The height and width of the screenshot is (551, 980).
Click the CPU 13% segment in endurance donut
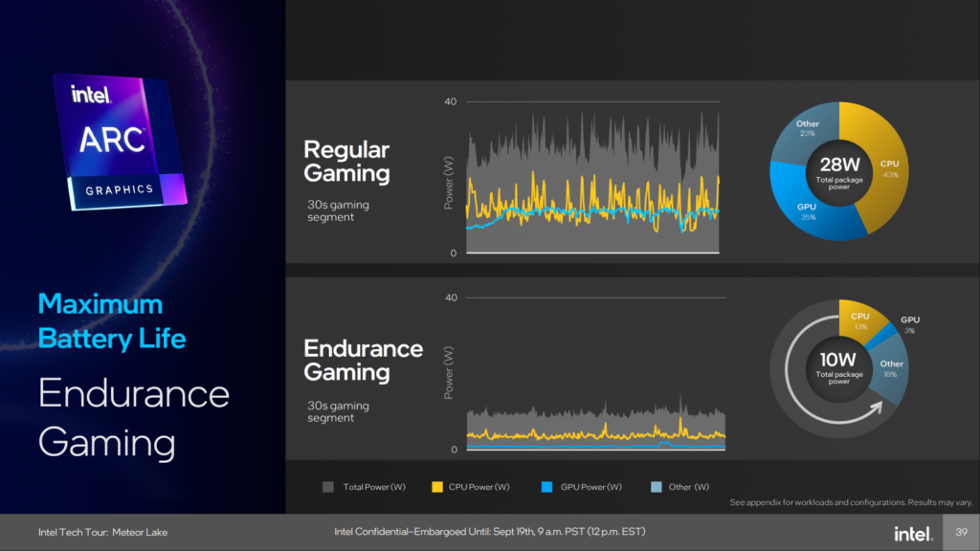pos(861,320)
